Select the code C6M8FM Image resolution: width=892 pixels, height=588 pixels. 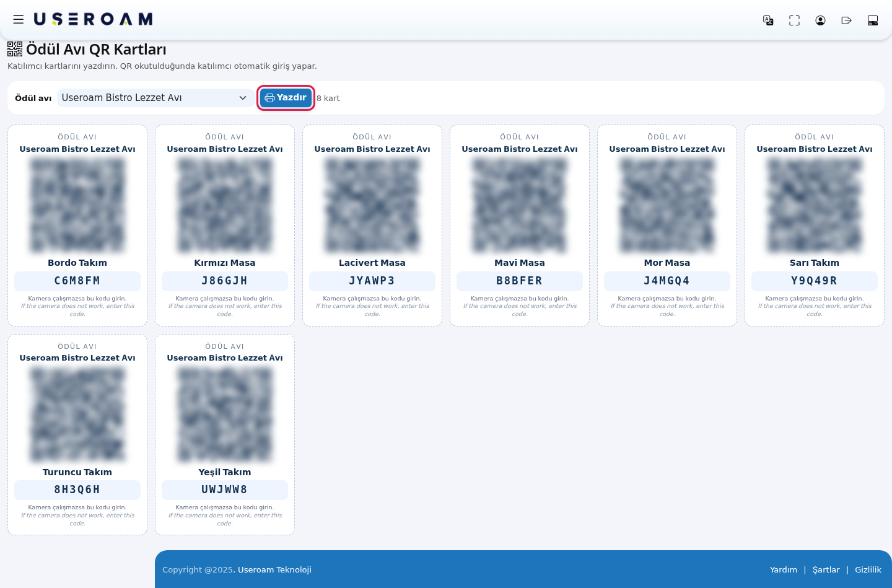click(77, 281)
